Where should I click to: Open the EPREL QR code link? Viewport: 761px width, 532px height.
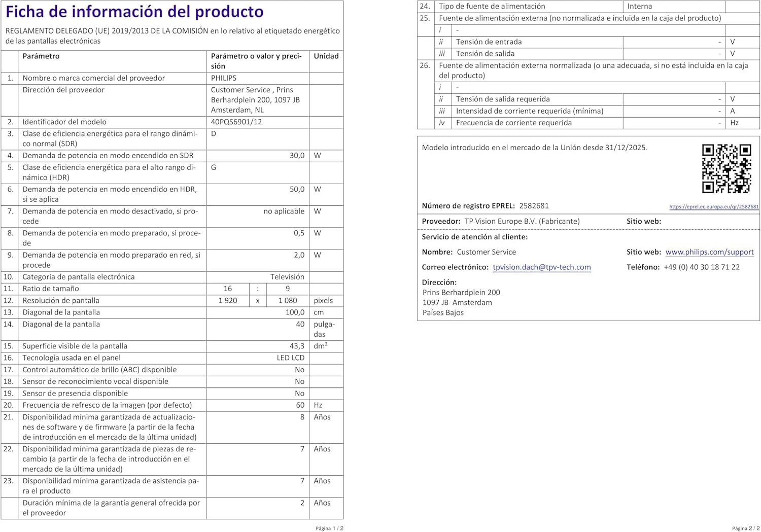click(x=714, y=207)
